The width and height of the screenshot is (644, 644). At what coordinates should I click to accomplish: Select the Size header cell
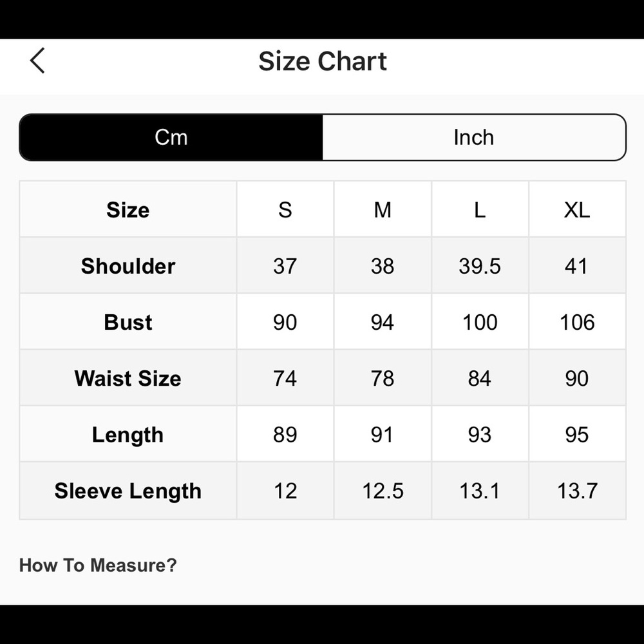coord(128,210)
